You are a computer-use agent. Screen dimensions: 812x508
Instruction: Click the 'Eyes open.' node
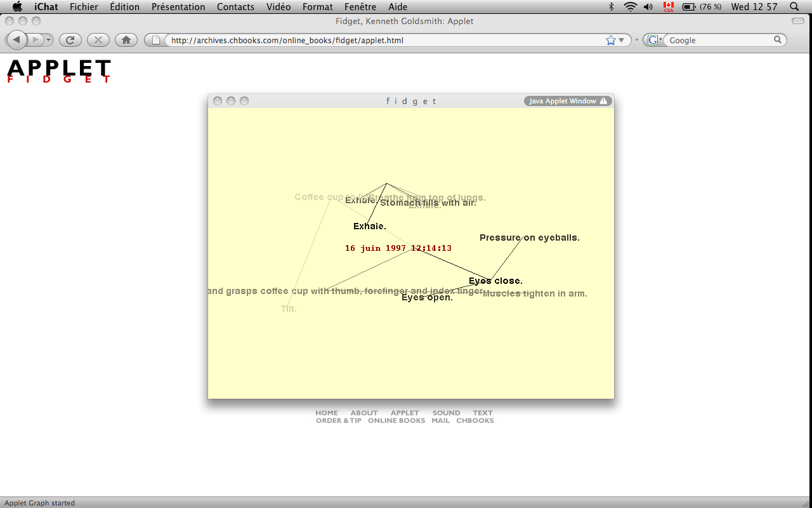point(427,297)
